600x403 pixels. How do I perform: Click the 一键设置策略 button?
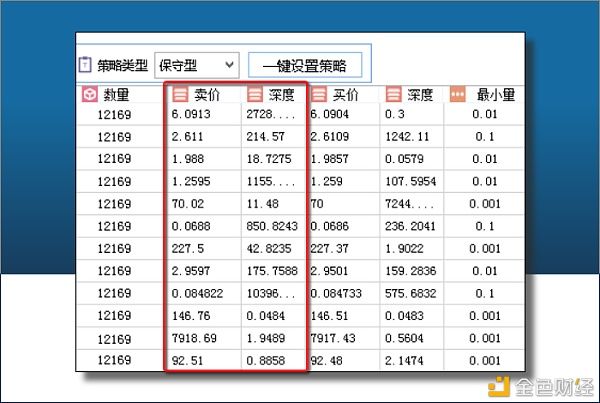(x=305, y=65)
